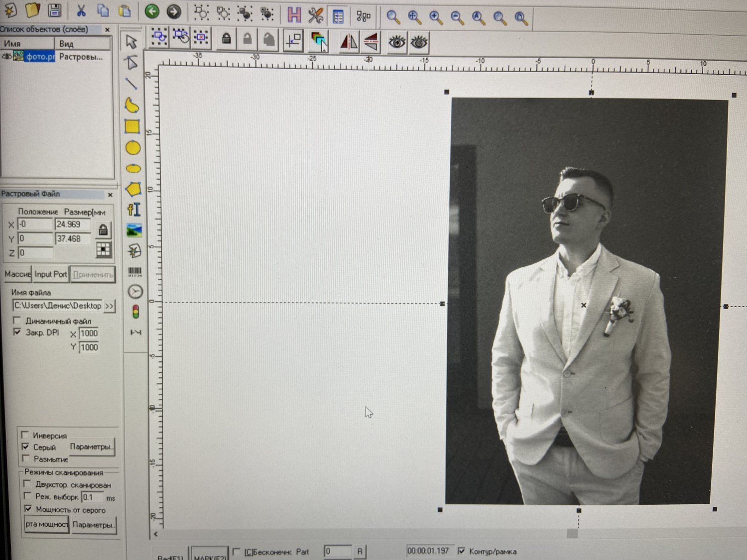Open the Hatch tool in toolbar

[294, 15]
